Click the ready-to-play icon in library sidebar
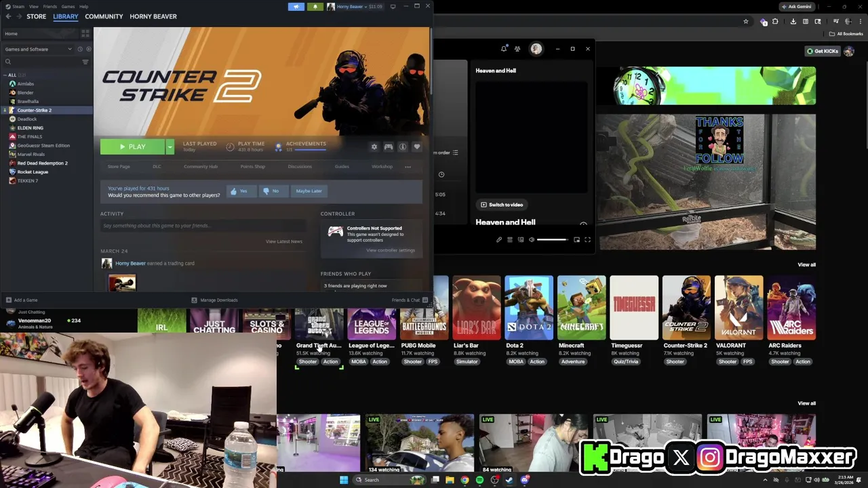Screen dimensions: 868x488 pos(87,49)
